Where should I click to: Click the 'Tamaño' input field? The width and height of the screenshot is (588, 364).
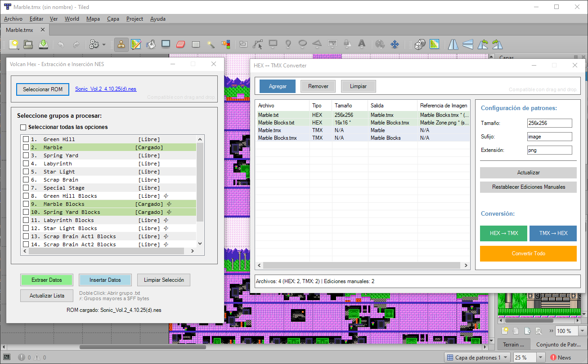point(550,123)
